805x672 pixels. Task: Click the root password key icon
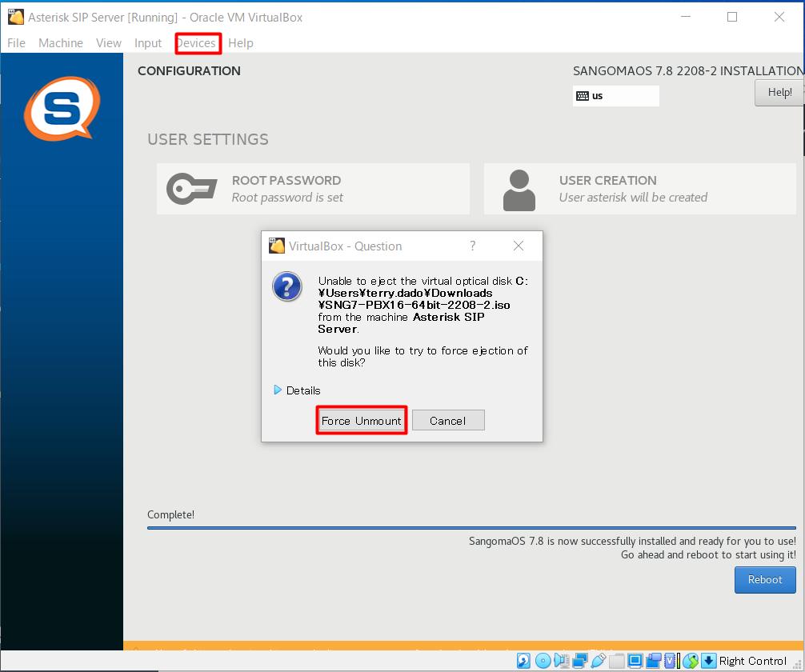[191, 189]
